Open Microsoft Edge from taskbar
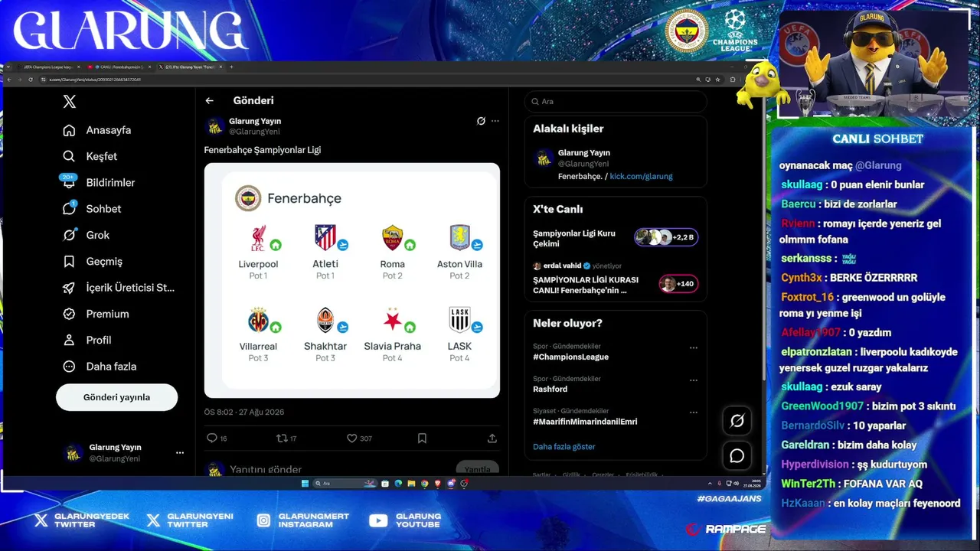Screen dimensions: 980x551 tap(398, 484)
